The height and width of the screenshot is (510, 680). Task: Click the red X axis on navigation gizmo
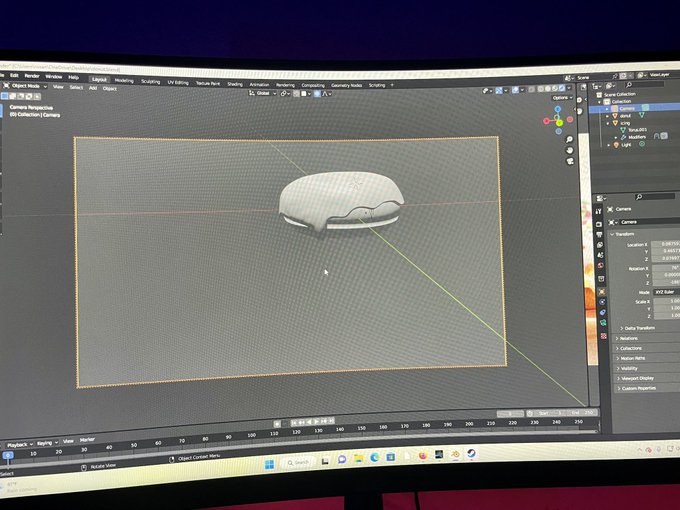point(546,121)
